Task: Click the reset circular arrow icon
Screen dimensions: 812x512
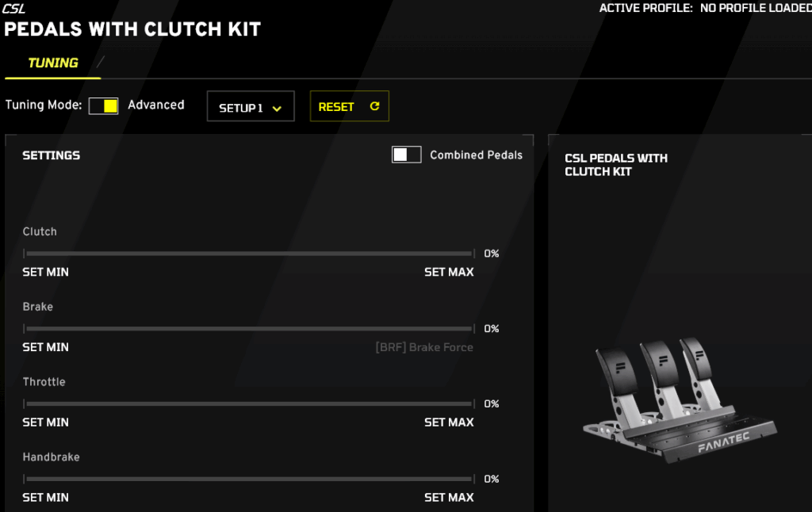Action: (x=375, y=106)
